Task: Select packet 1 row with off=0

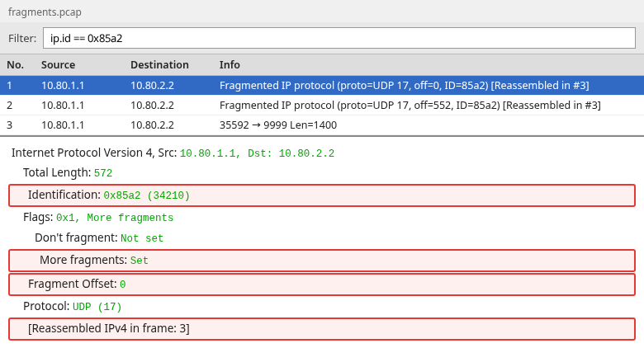Action: tap(322, 86)
